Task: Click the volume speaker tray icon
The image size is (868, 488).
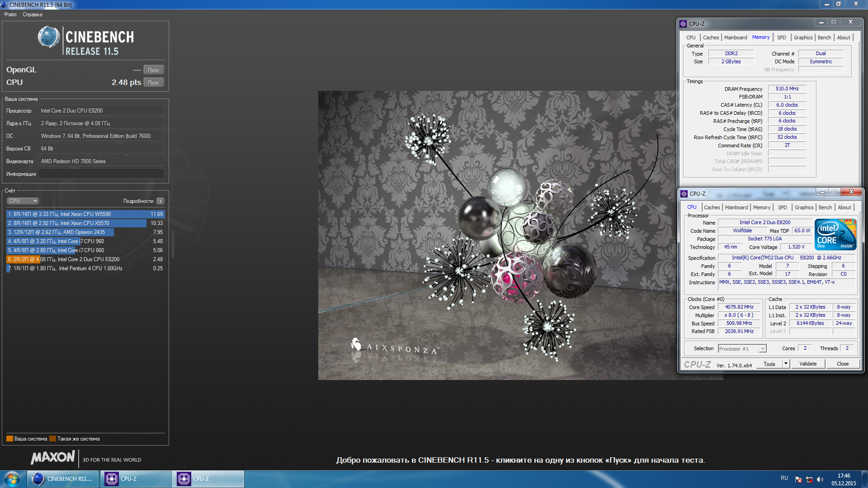Action: tap(820, 479)
